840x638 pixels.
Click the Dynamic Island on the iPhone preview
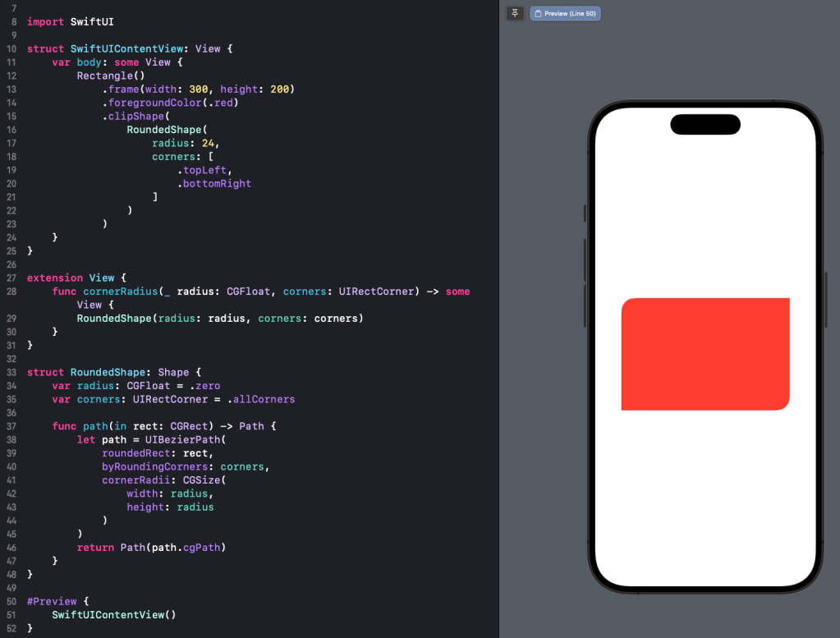pyautogui.click(x=705, y=124)
